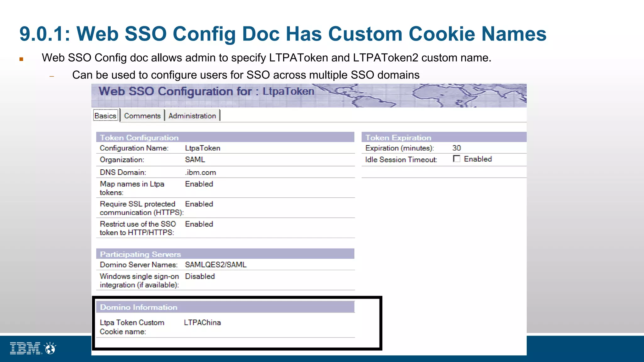Select Domino Server Names value SAMLQES2/SAML
This screenshot has height=362, width=644.
216,265
